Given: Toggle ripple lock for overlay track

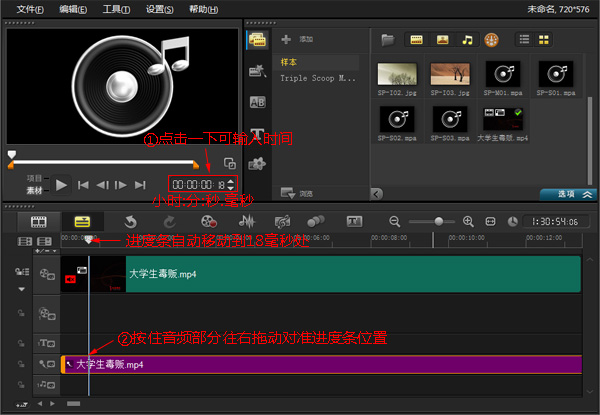Looking at the screenshot, I should click(x=21, y=313).
